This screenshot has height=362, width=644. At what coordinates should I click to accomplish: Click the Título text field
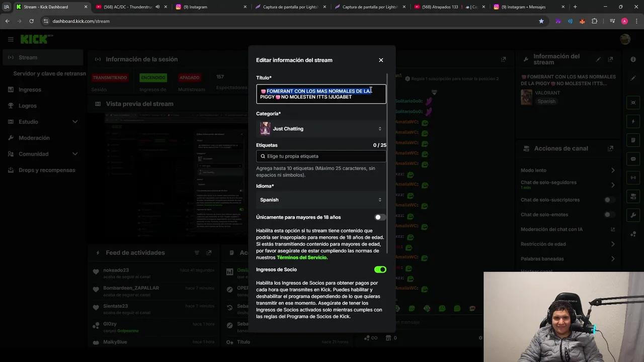tap(321, 94)
